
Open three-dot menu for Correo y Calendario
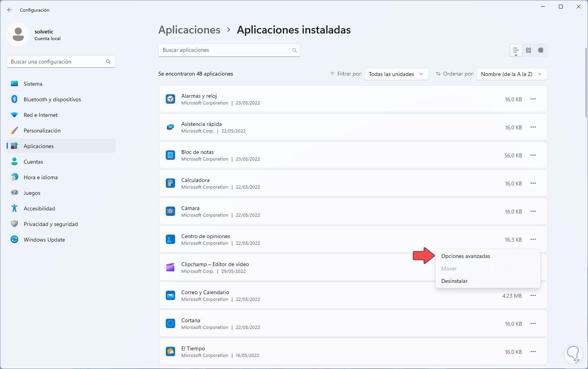pyautogui.click(x=533, y=296)
